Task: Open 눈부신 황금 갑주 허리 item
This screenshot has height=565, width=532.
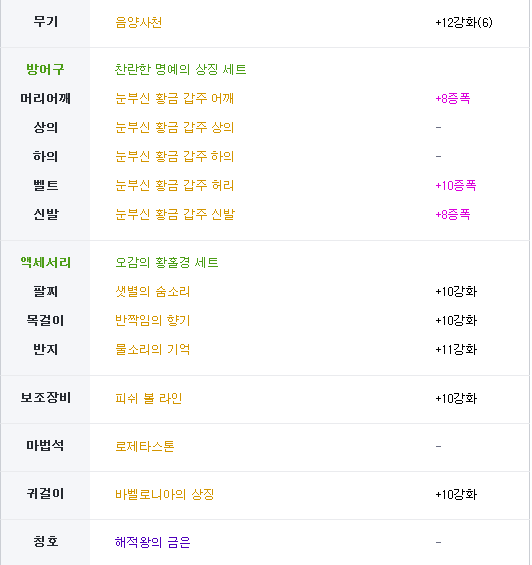Action: coord(174,185)
